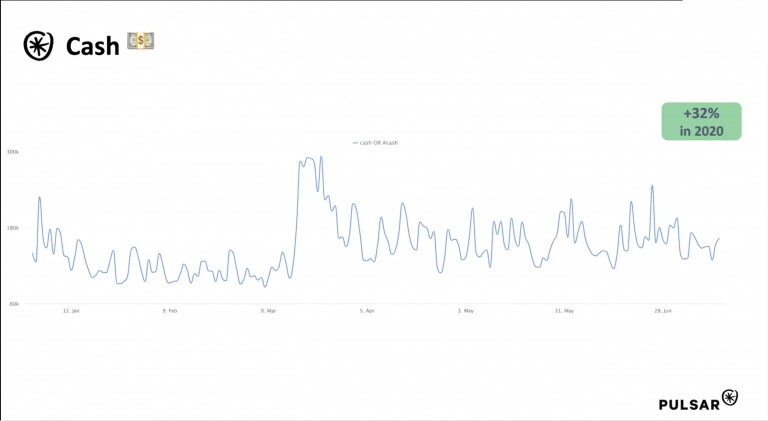The width and height of the screenshot is (768, 421).
Task: Click the PULSAR wordmark text
Action: point(688,404)
